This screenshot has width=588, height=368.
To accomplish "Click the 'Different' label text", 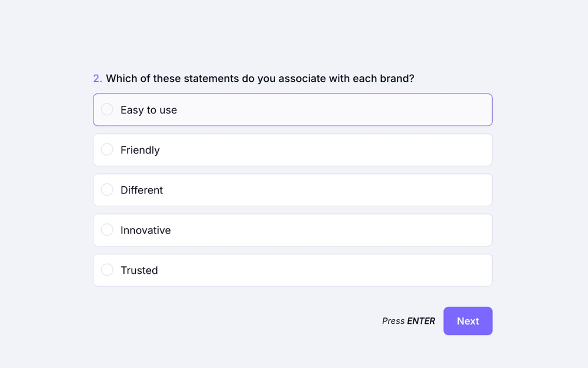I will (141, 190).
